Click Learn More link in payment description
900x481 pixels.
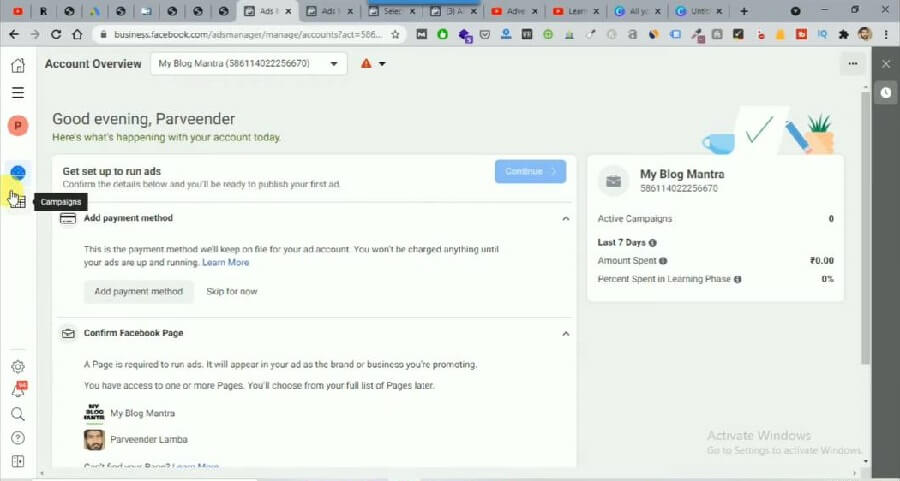click(225, 262)
